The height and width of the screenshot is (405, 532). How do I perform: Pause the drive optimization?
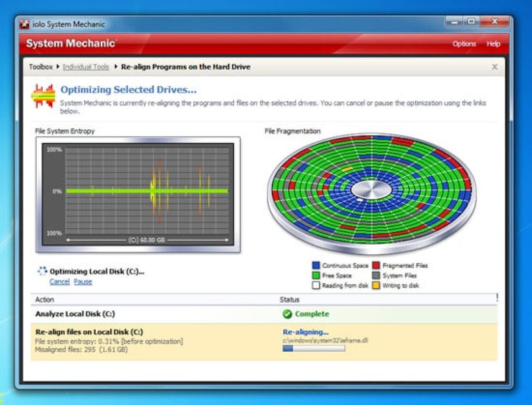82,282
